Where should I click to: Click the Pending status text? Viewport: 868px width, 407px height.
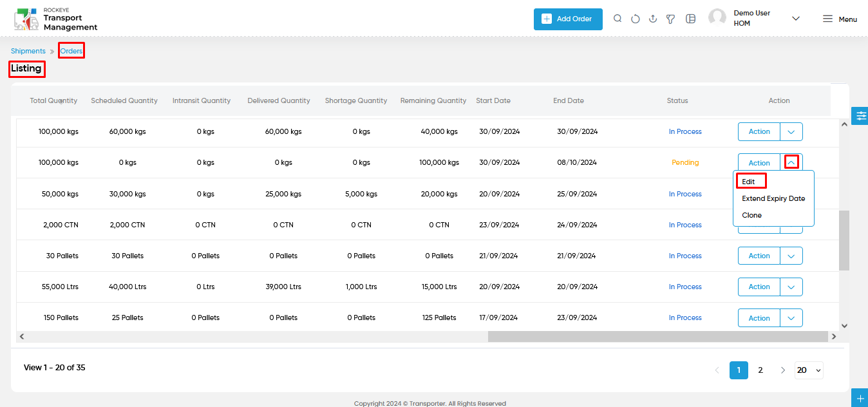pyautogui.click(x=685, y=163)
